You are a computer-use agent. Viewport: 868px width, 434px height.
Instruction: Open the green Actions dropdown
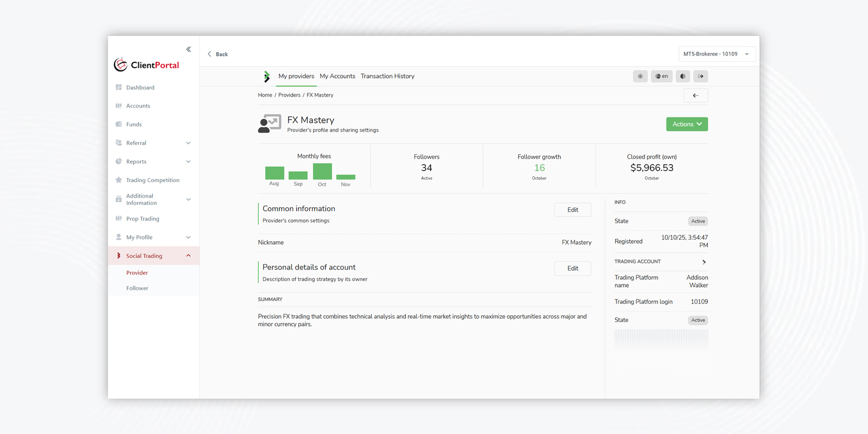pyautogui.click(x=686, y=124)
